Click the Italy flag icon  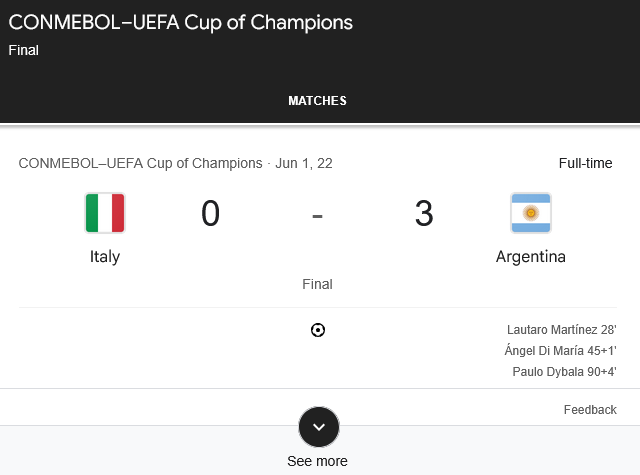coord(105,213)
